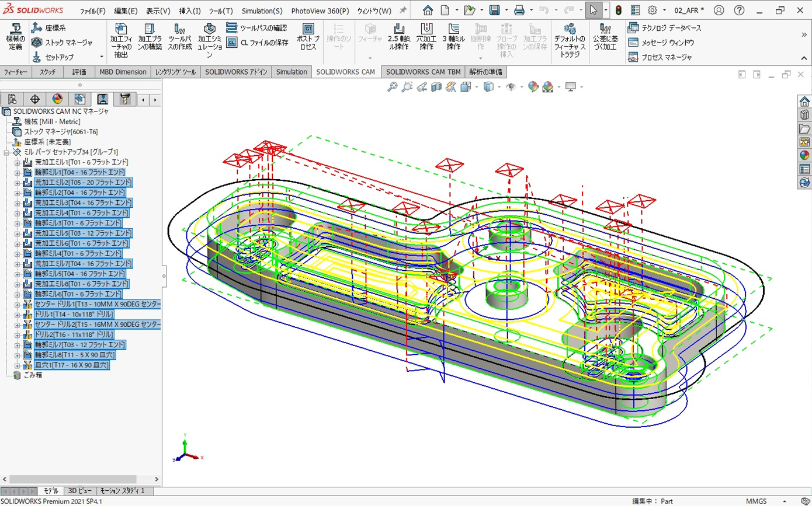Open the dropdown arrow beside the Save icon

(506, 10)
